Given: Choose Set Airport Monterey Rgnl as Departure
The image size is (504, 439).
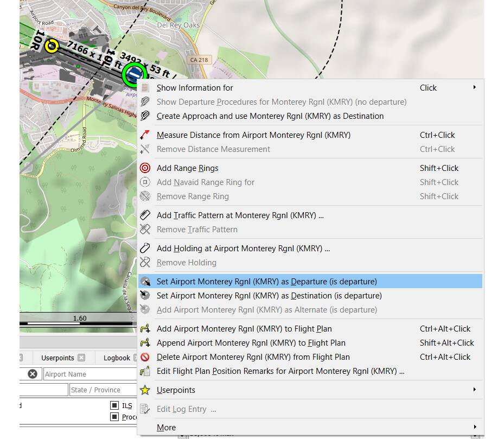Looking at the screenshot, I should tap(310, 282).
